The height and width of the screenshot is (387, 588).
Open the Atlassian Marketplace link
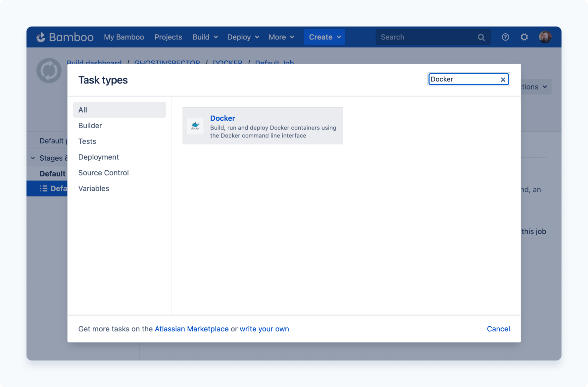(192, 329)
